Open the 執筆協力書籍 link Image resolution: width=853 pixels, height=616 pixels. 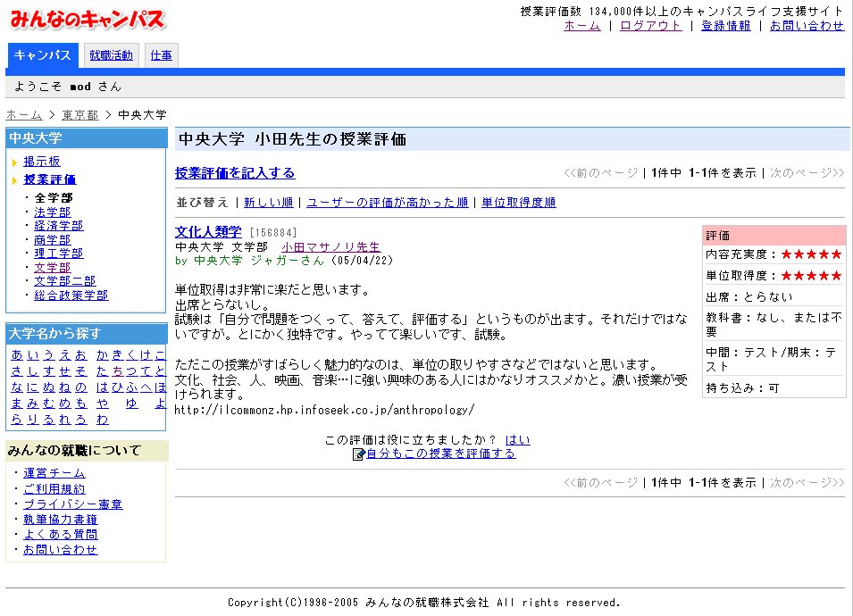pyautogui.click(x=61, y=520)
